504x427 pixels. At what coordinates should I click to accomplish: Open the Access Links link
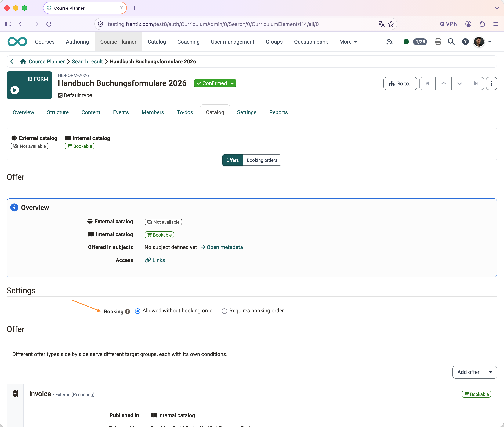[155, 260]
